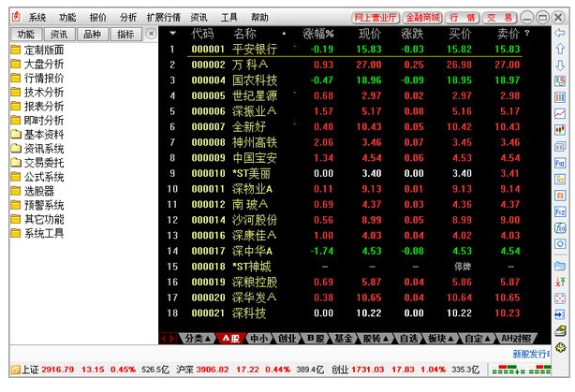Click the three vertical color bars icon
The height and width of the screenshot is (392, 575).
pyautogui.click(x=560, y=97)
